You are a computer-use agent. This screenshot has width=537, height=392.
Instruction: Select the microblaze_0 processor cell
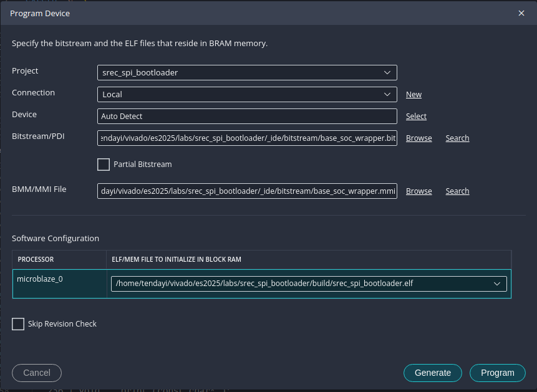click(x=59, y=284)
